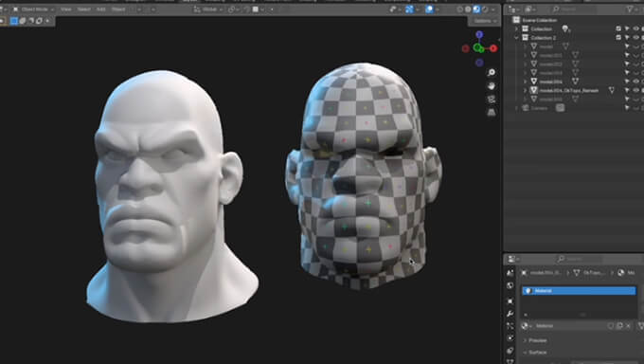Image resolution: width=644 pixels, height=364 pixels.
Task: Open the Object Mode dropdown
Action: [x=34, y=9]
